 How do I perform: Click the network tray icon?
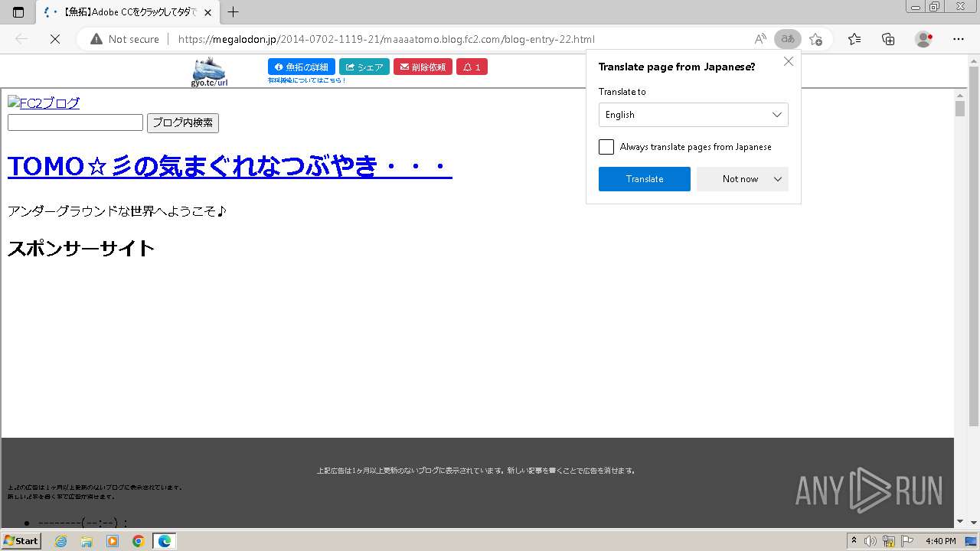coord(889,541)
